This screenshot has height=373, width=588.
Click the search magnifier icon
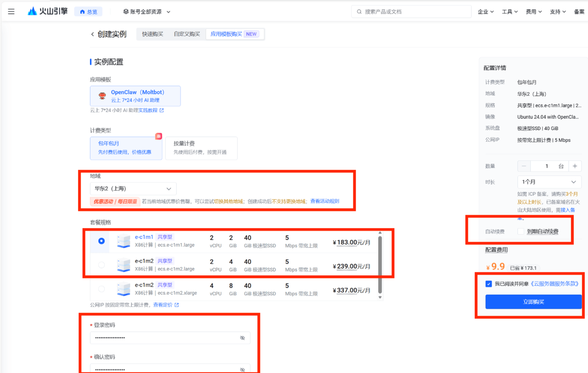click(359, 11)
